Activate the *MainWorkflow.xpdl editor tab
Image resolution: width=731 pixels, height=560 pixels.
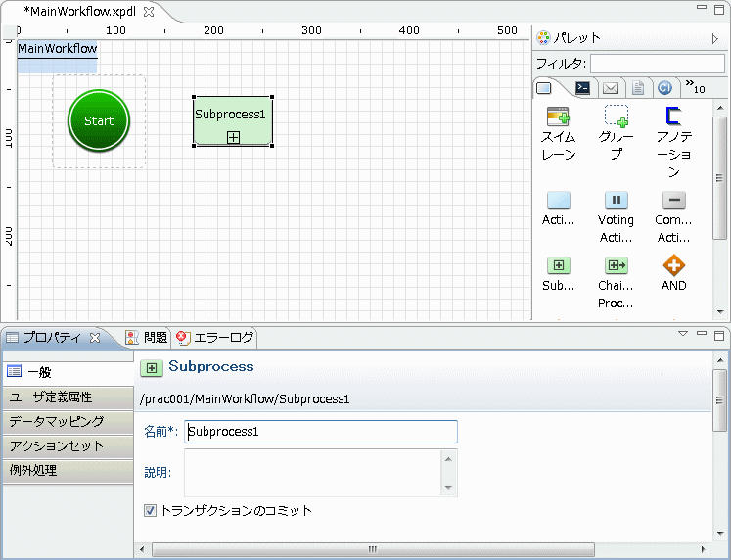click(x=79, y=12)
